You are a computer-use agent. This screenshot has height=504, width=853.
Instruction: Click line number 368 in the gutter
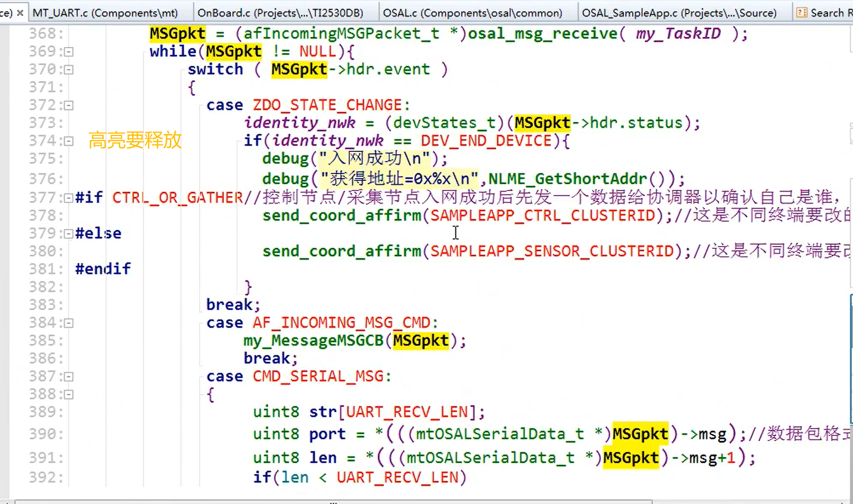(x=43, y=34)
